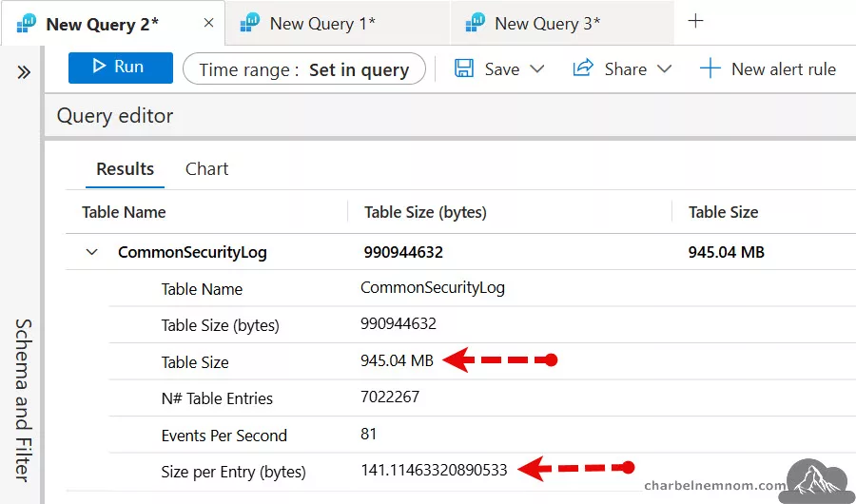The width and height of the screenshot is (856, 504).
Task: Click the Share arrow icon
Action: 582,68
